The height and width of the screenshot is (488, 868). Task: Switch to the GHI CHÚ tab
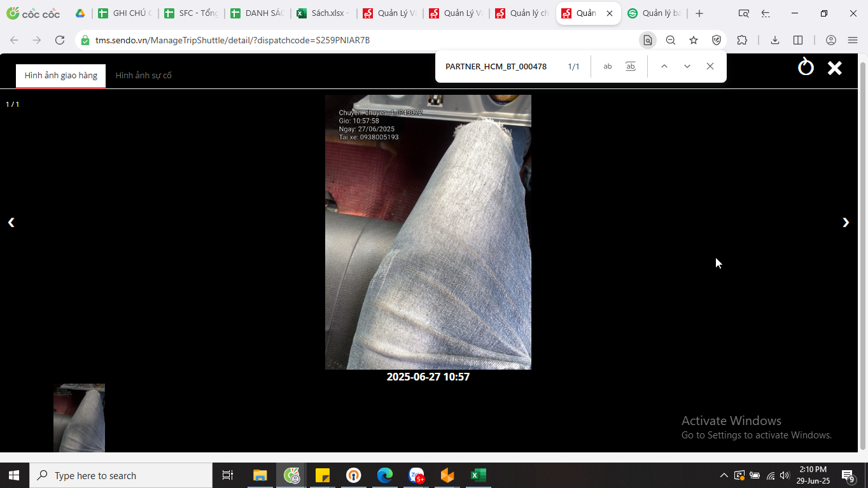tap(125, 13)
